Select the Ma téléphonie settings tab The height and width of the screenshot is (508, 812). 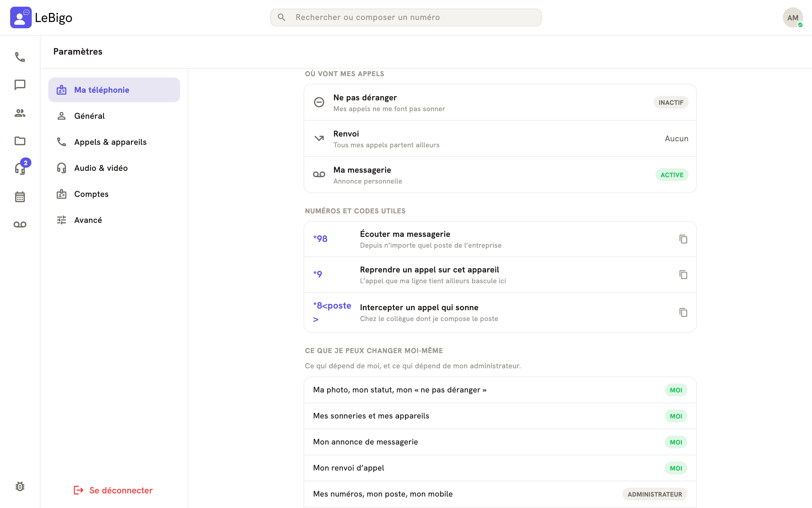coord(114,90)
